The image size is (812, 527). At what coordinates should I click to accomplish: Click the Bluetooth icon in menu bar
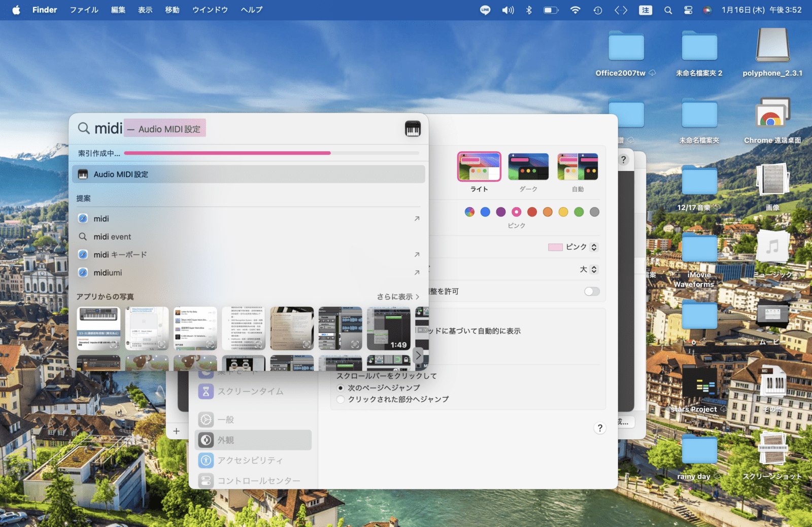(x=529, y=10)
